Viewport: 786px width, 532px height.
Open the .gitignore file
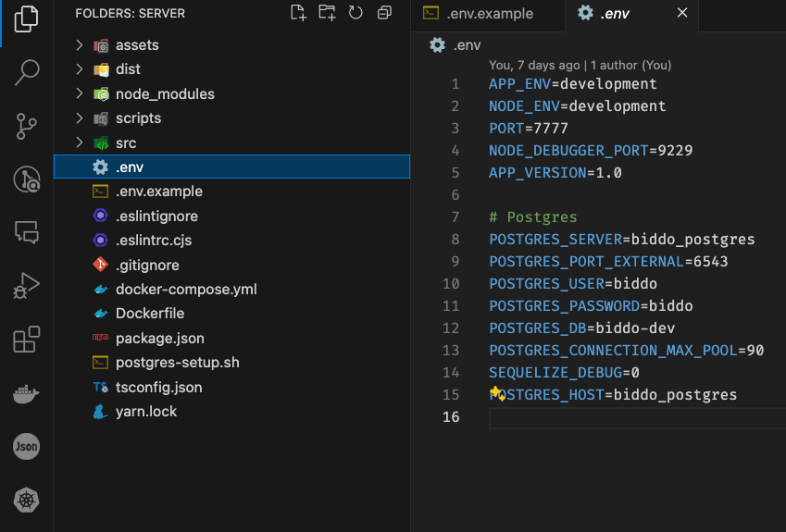[231, 265]
